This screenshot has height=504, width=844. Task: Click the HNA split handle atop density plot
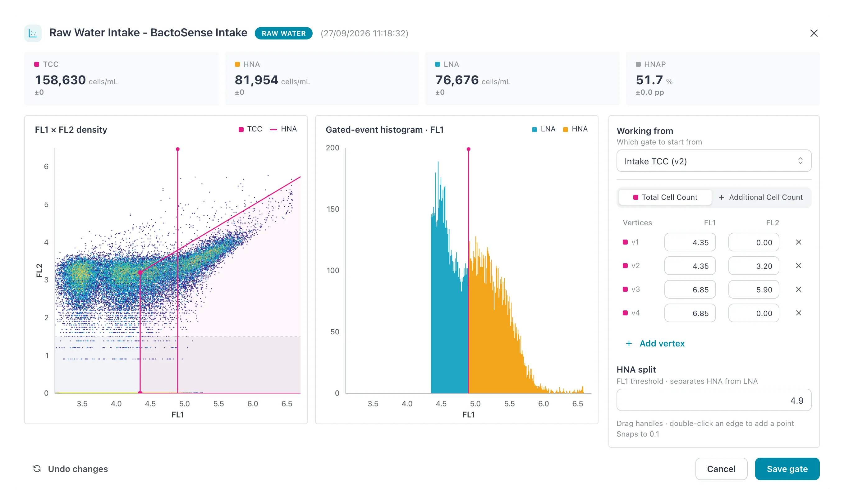[178, 149]
